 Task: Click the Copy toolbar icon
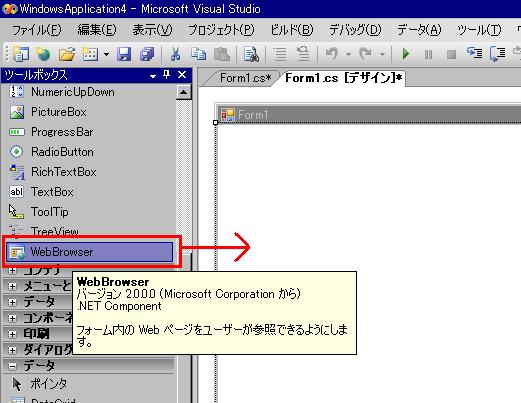pos(199,54)
